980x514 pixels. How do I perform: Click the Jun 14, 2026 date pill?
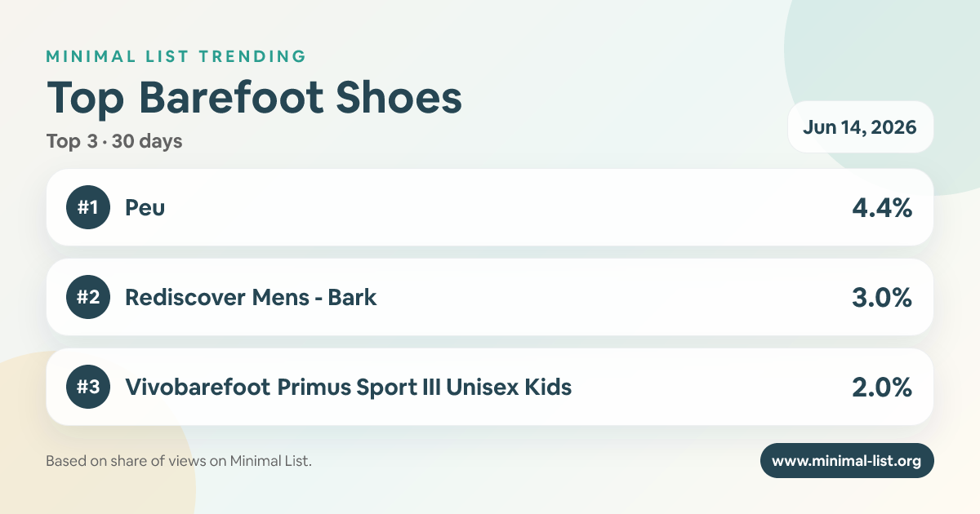point(860,127)
